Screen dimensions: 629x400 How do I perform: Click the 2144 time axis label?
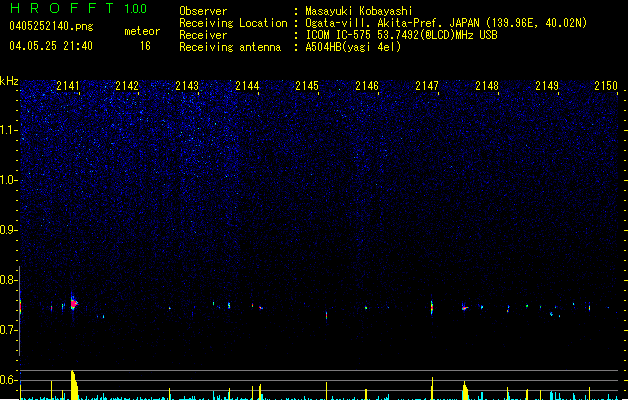(x=247, y=86)
